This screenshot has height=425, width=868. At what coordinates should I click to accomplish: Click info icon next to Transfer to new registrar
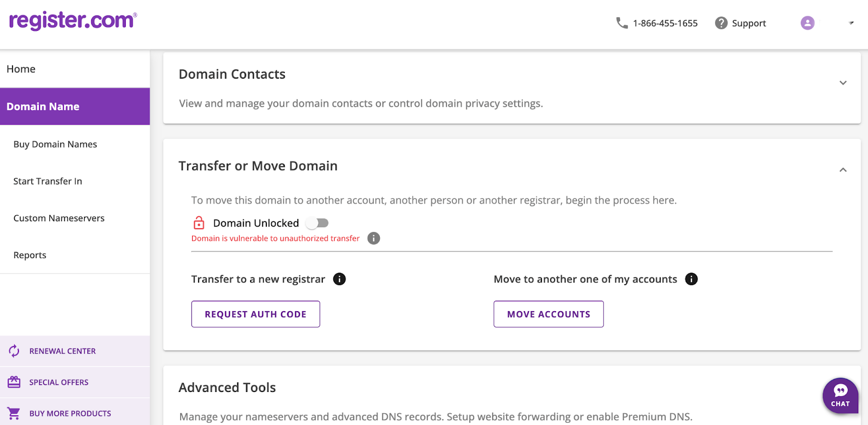340,279
